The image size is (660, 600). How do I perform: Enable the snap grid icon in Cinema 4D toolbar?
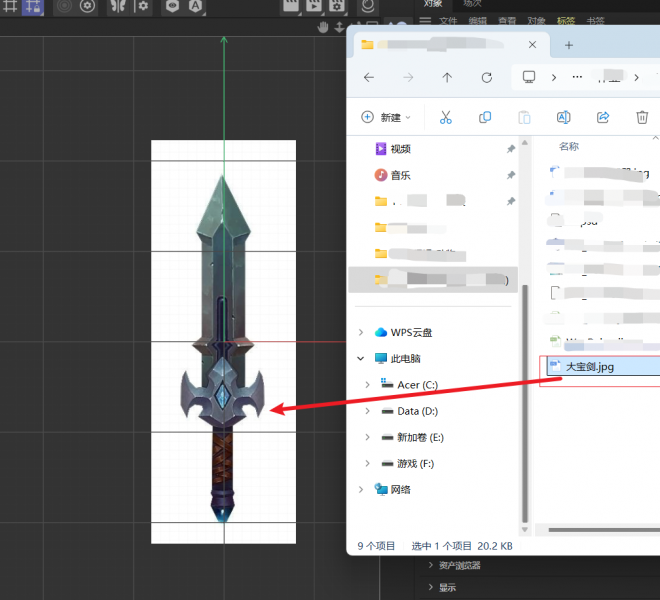10,6
